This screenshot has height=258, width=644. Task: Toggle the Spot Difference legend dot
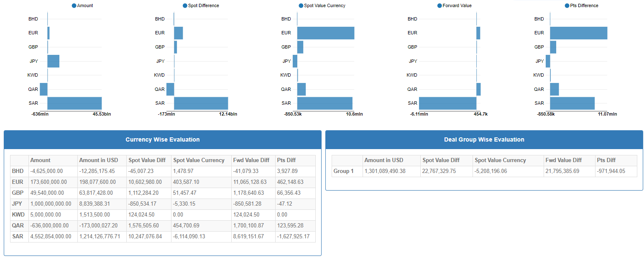(185, 6)
